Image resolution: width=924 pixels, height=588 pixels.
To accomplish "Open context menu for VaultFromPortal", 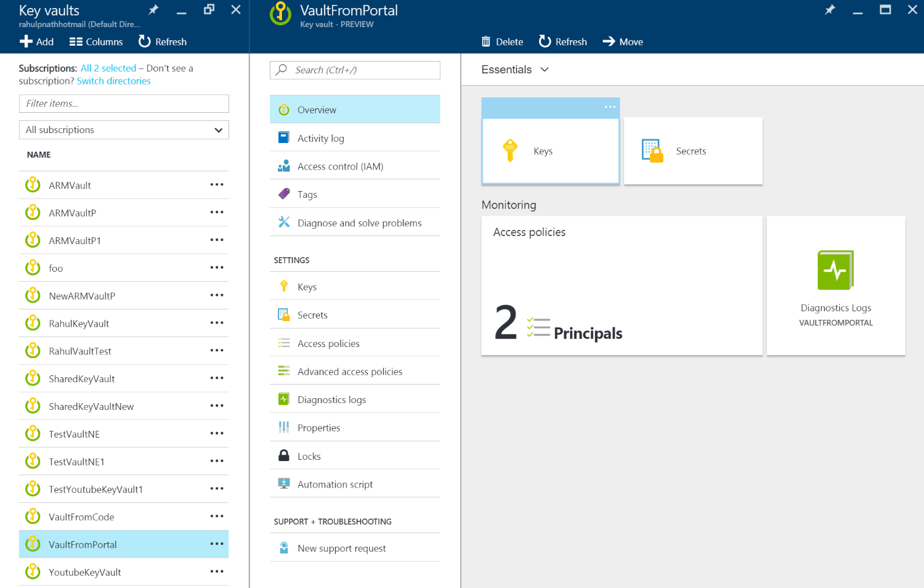I will 217,544.
